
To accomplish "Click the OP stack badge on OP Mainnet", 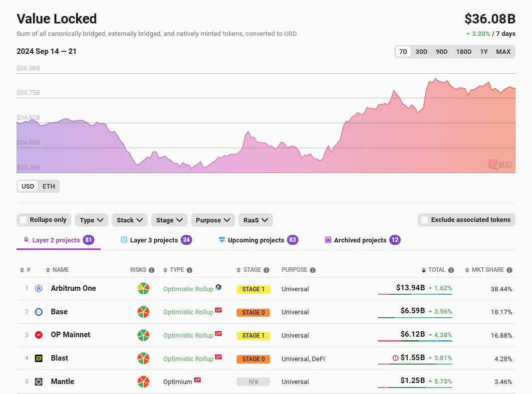I will (218, 334).
